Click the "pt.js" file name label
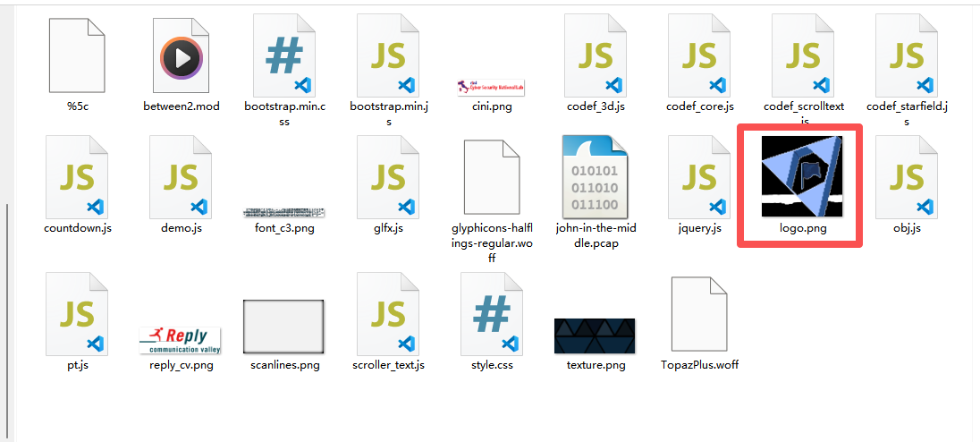The width and height of the screenshot is (980, 442). [77, 364]
